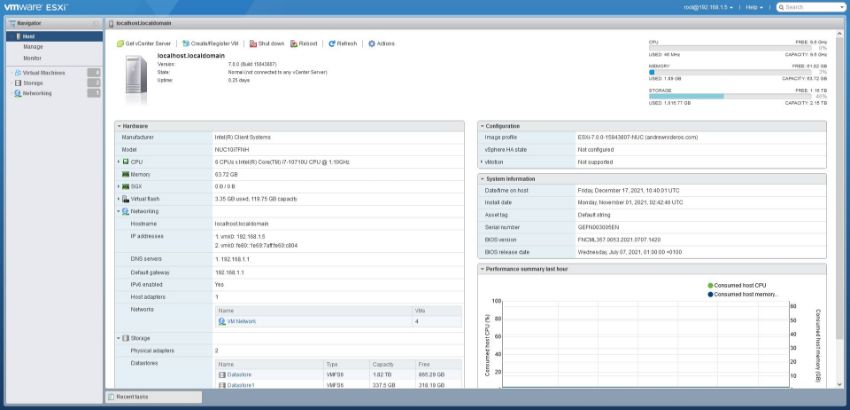This screenshot has height=410, width=850.
Task: Click the Networking count badge
Action: [94, 93]
